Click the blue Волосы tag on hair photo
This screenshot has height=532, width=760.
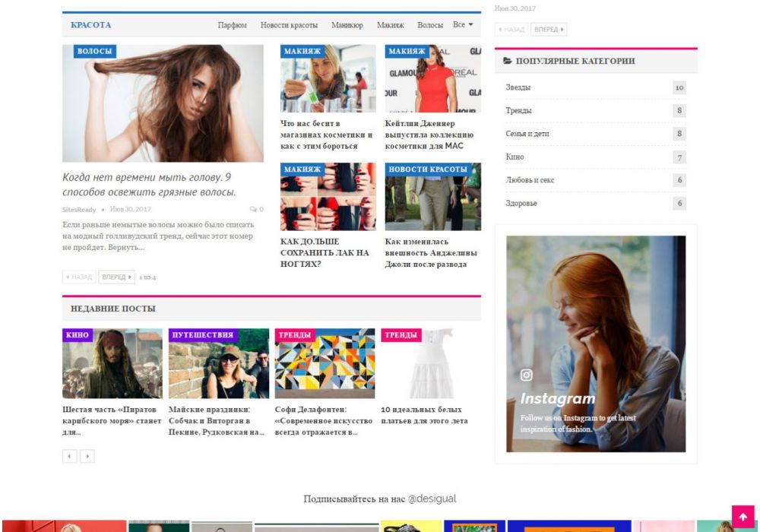tap(95, 52)
